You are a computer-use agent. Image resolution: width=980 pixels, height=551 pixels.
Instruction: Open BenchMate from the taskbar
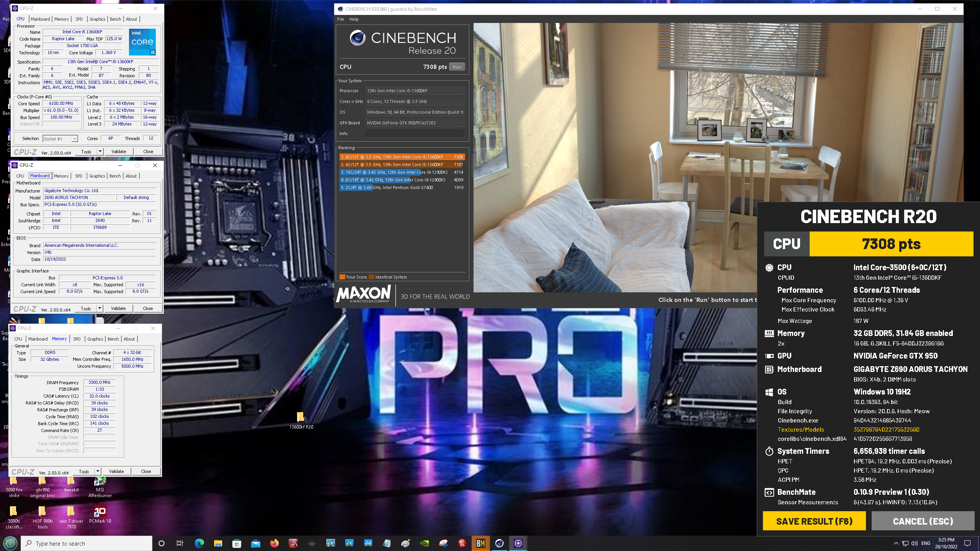click(x=480, y=543)
